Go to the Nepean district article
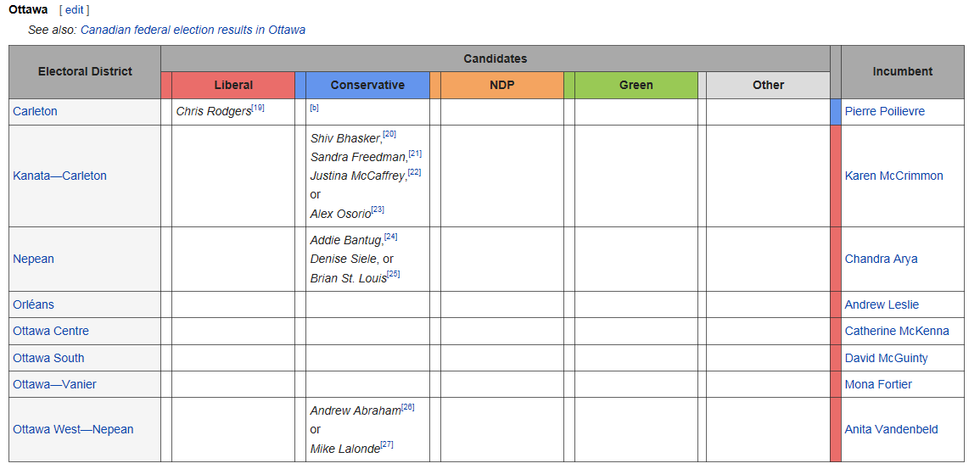The width and height of the screenshot is (980, 469). click(x=33, y=260)
